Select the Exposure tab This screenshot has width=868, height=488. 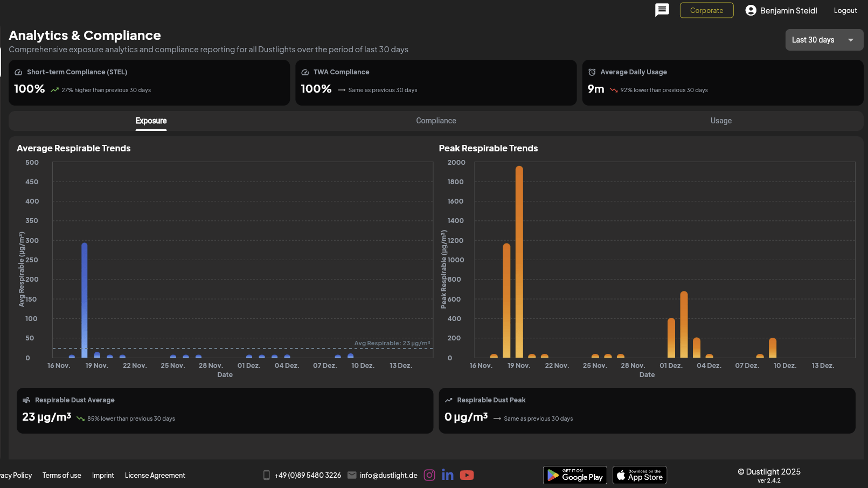pos(151,121)
